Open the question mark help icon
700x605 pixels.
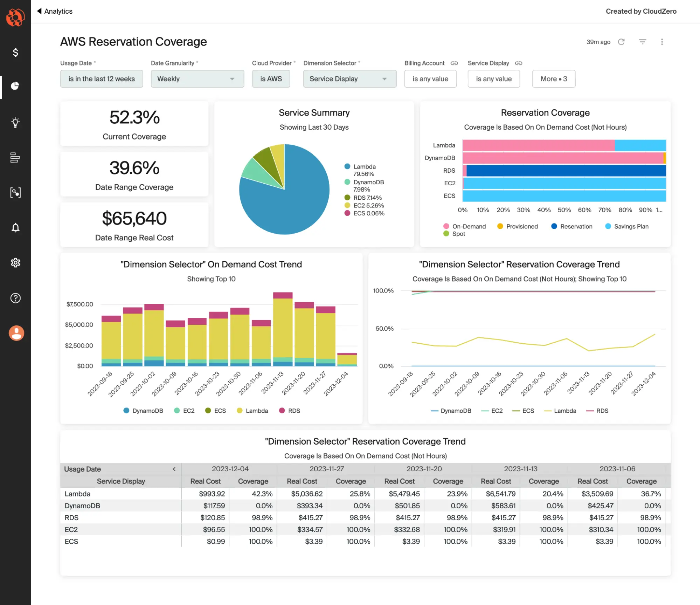(15, 298)
